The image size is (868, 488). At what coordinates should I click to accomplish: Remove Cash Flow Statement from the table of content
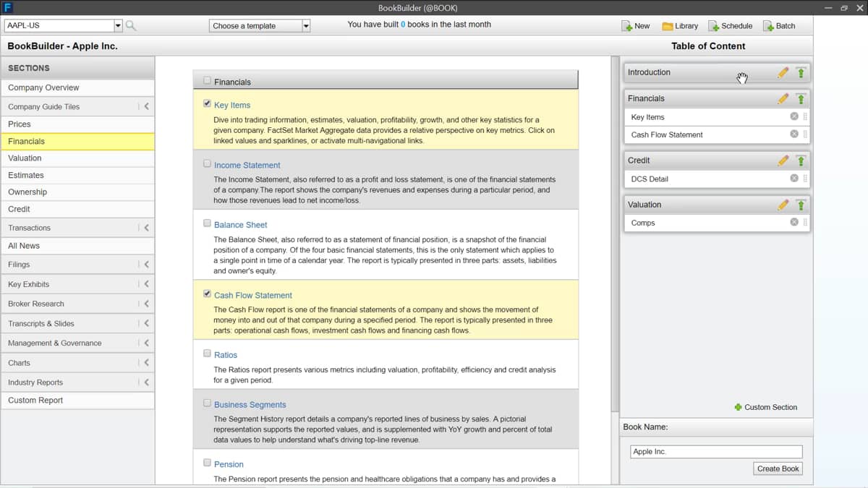tap(794, 134)
